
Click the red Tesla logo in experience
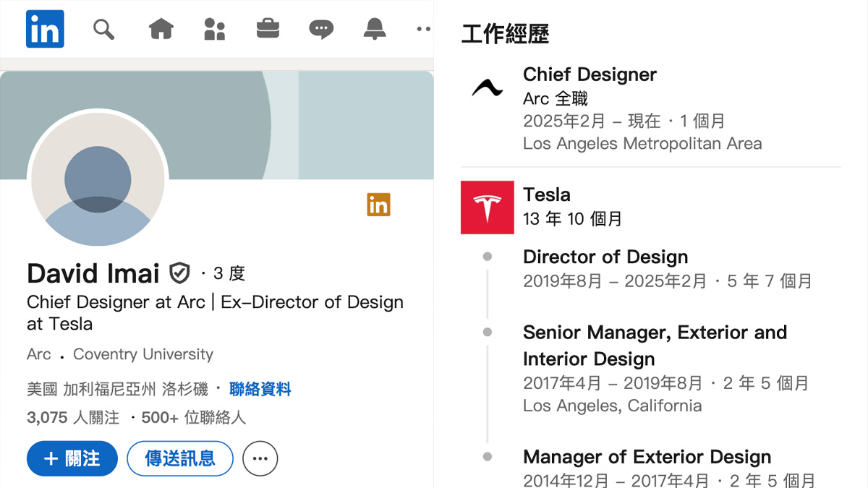[488, 207]
